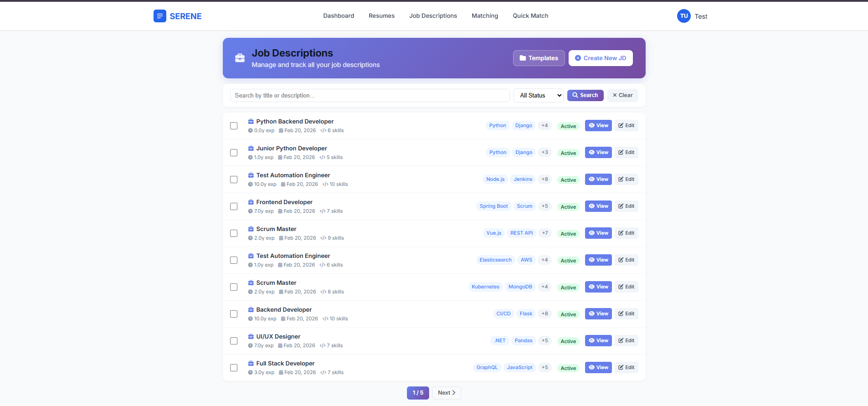
Task: Go to the Resumes nav tab
Action: tap(381, 16)
